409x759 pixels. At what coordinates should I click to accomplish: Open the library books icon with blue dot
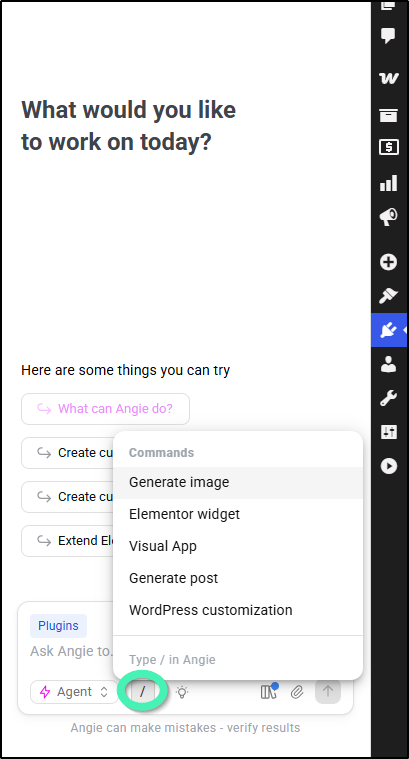[x=269, y=691]
